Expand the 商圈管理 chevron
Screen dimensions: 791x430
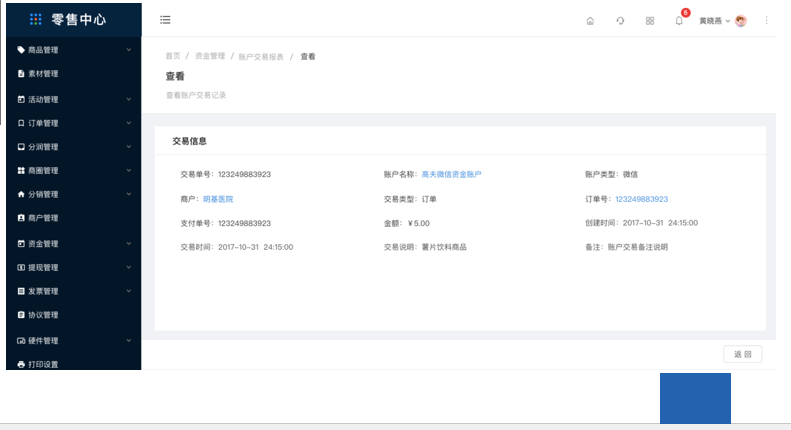click(x=129, y=171)
